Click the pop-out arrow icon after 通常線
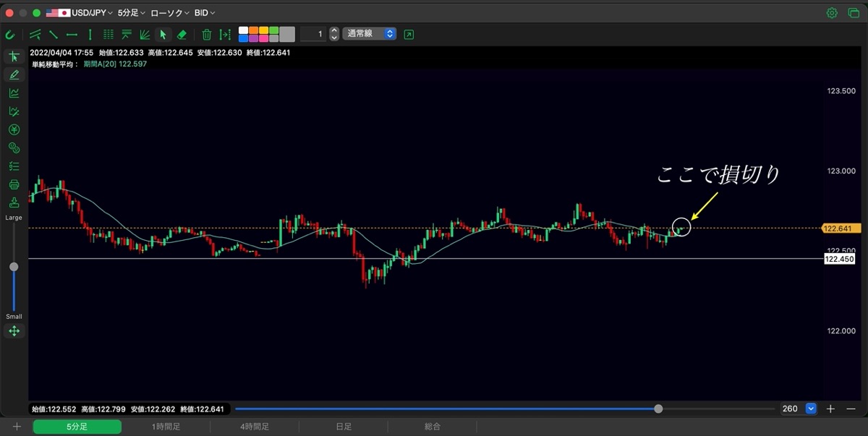This screenshot has height=436, width=868. (x=409, y=34)
